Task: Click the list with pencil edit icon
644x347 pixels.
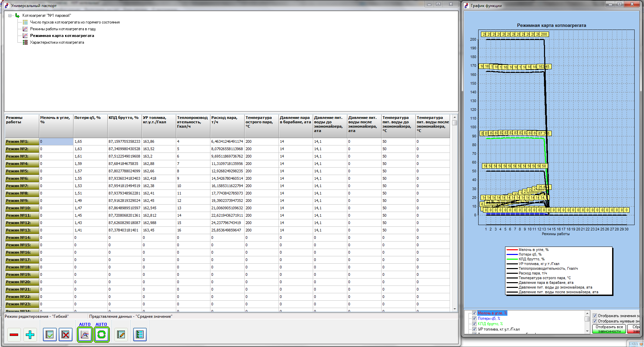Action: point(121,335)
